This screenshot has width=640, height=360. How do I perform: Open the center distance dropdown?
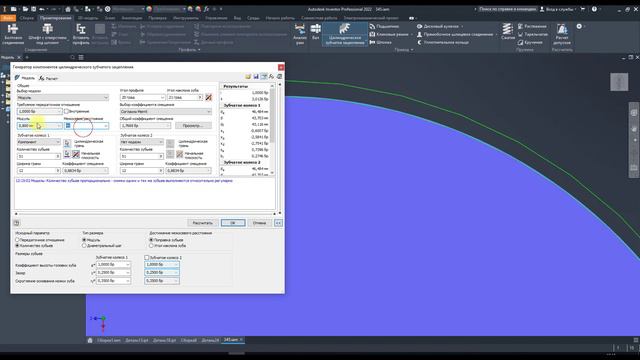(x=106, y=126)
